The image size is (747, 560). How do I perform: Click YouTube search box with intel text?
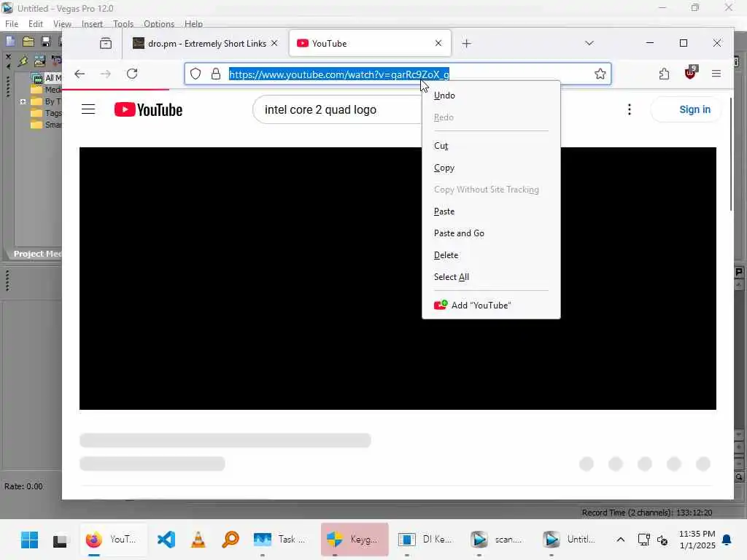click(x=338, y=109)
